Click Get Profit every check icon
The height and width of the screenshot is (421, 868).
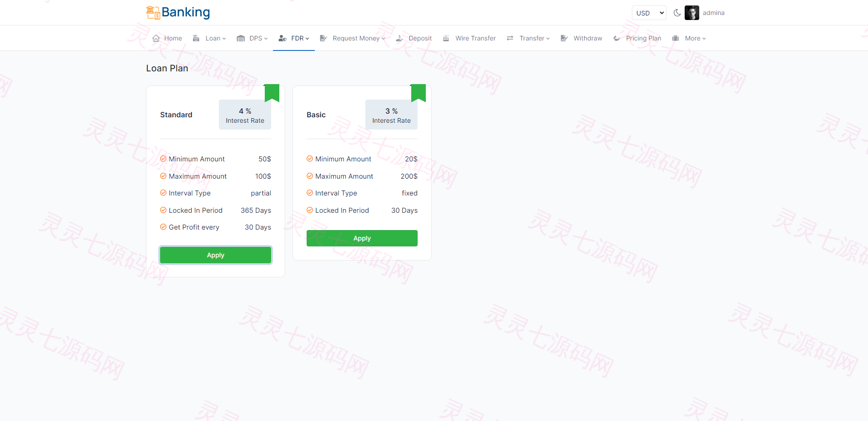point(163,227)
